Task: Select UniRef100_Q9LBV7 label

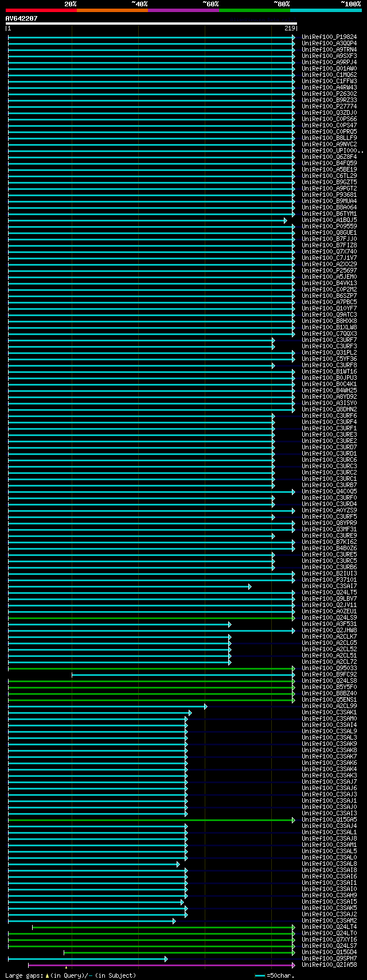Action: 329,598
